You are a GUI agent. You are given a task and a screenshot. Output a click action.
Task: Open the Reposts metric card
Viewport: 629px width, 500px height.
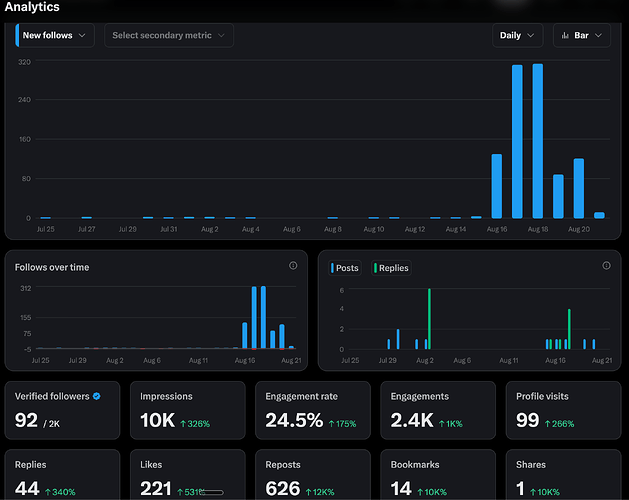tap(313, 475)
